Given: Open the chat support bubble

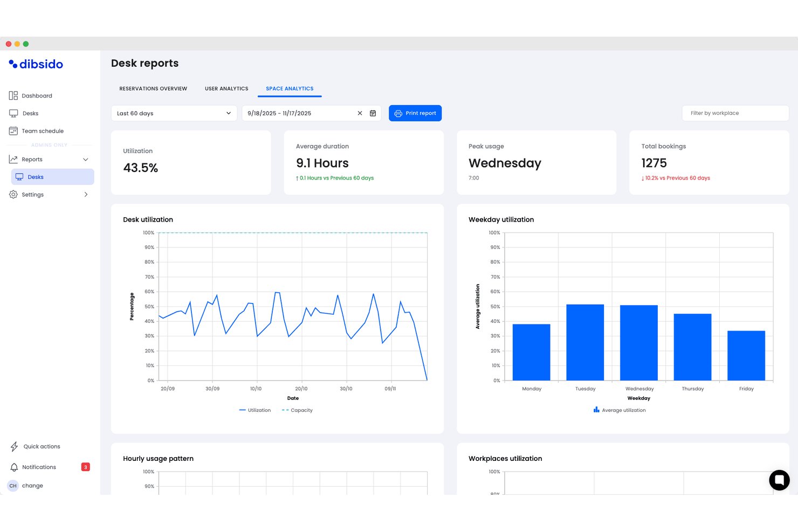Looking at the screenshot, I should (779, 480).
